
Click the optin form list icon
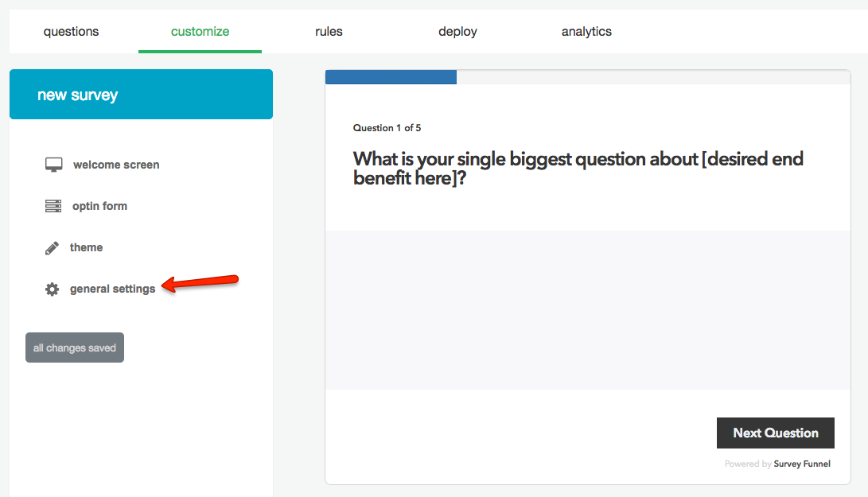tap(53, 206)
